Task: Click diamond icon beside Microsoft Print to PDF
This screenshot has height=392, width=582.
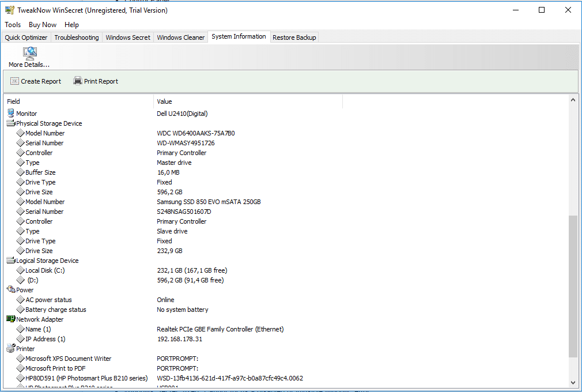Action: point(20,368)
